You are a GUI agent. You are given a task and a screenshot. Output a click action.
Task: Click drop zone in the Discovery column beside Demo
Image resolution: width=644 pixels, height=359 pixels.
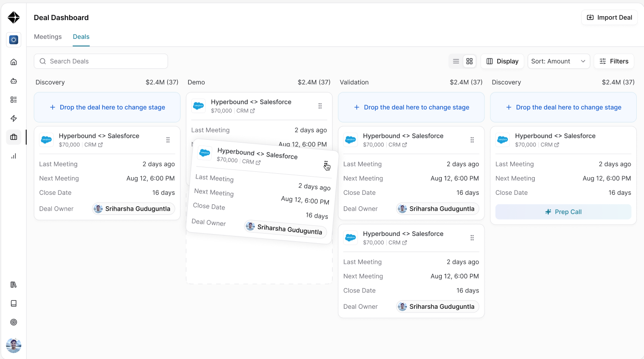click(x=107, y=107)
